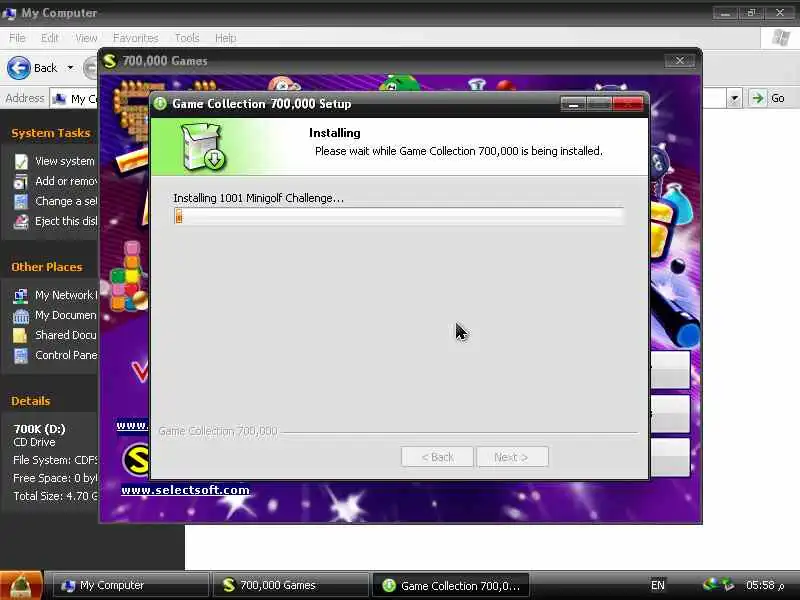Minimize the Game Collection Setup window
Image resolution: width=800 pixels, height=600 pixels.
click(x=573, y=104)
